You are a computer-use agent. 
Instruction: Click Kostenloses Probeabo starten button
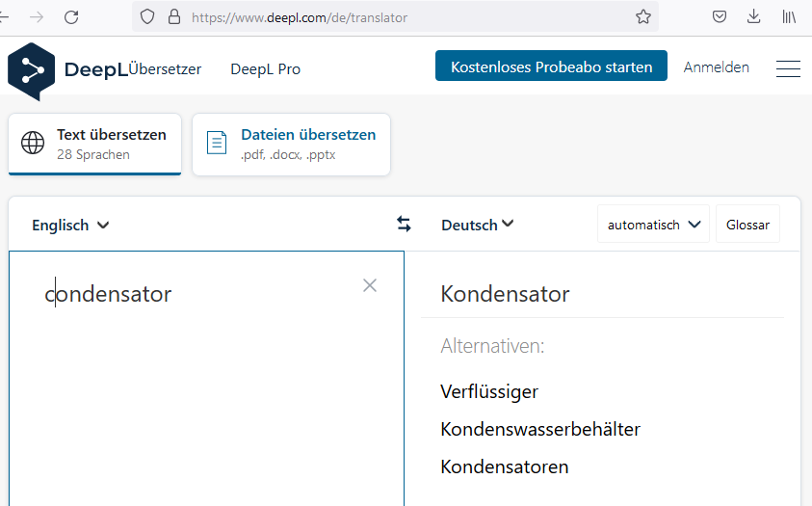click(551, 66)
